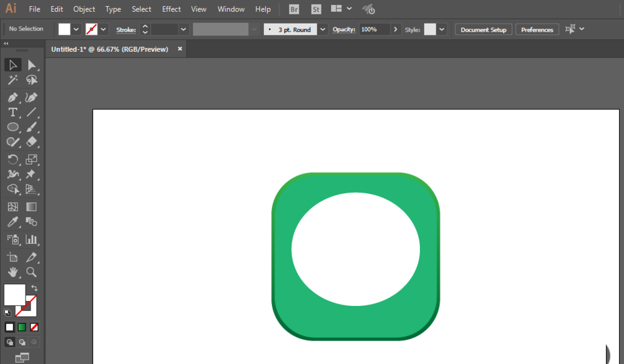Click the Document Setup button
The width and height of the screenshot is (624, 364).
pos(484,30)
